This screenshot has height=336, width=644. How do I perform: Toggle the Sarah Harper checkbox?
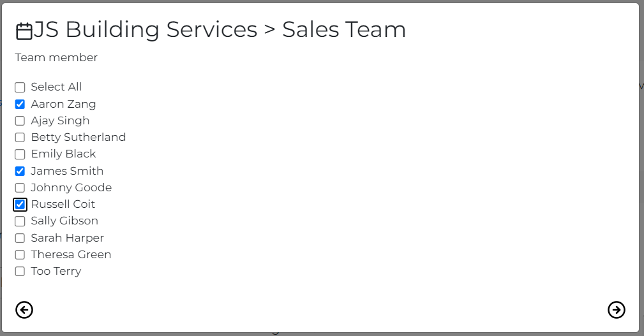(20, 238)
